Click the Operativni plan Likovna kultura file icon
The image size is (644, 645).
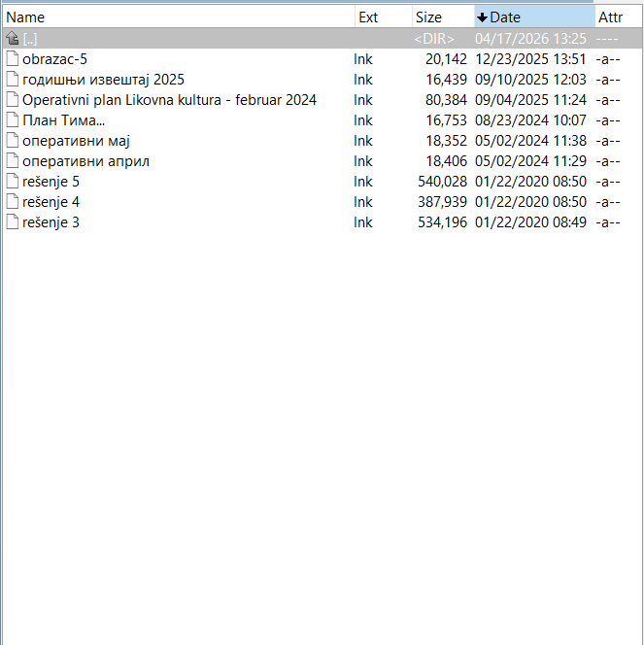click(x=13, y=100)
